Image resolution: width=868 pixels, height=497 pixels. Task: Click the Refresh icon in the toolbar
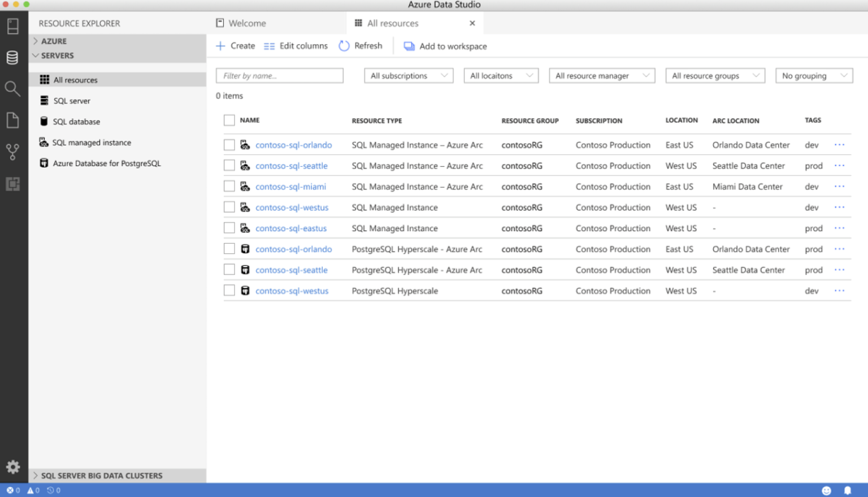344,46
